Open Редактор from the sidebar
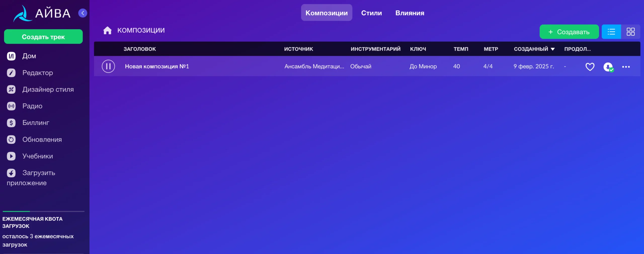Screen dimensions: 644x254 (37, 73)
